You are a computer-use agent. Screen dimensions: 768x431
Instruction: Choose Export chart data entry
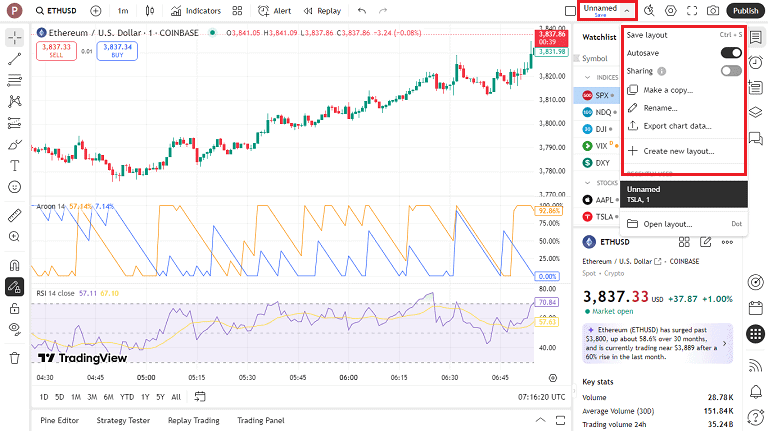point(684,126)
